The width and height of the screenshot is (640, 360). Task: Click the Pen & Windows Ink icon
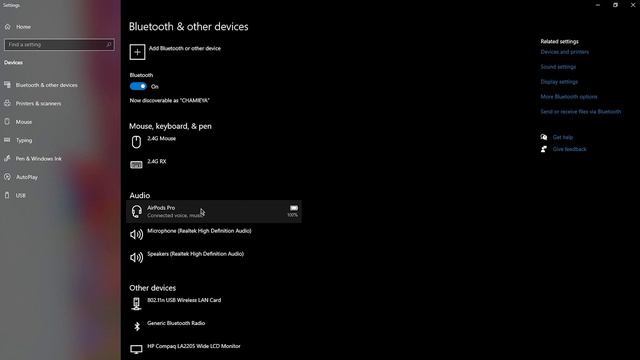7,158
